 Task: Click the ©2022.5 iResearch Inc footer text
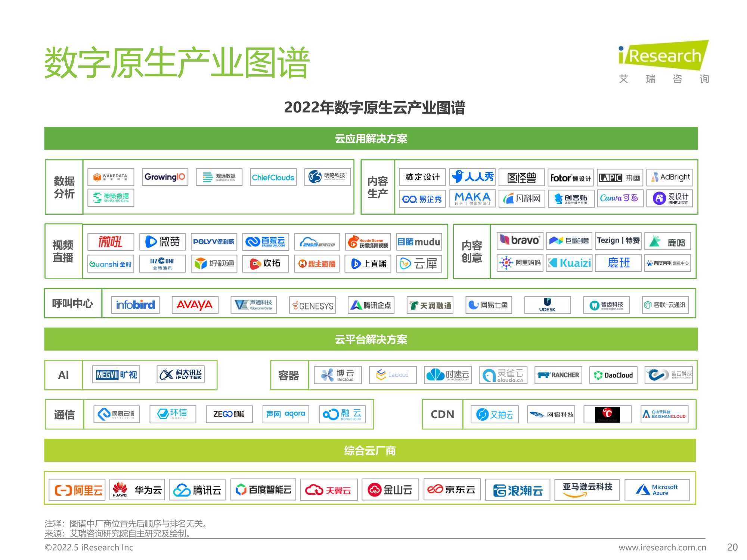tap(89, 547)
